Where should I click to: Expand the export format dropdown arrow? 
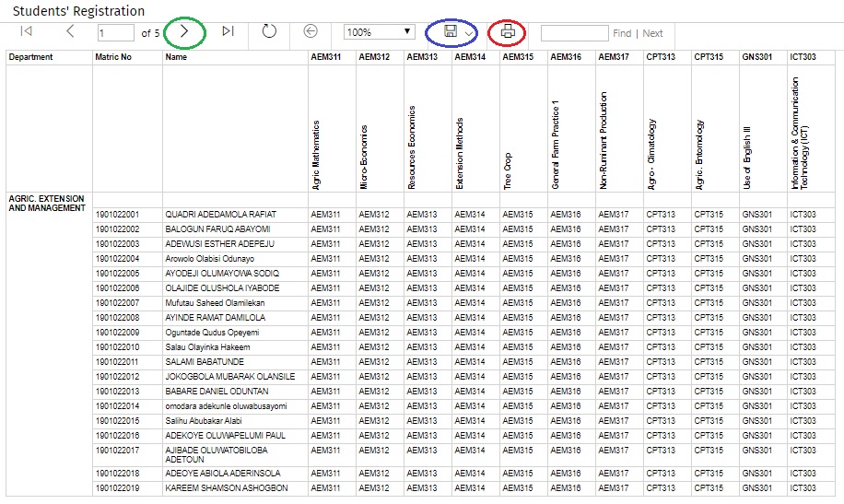tap(469, 33)
